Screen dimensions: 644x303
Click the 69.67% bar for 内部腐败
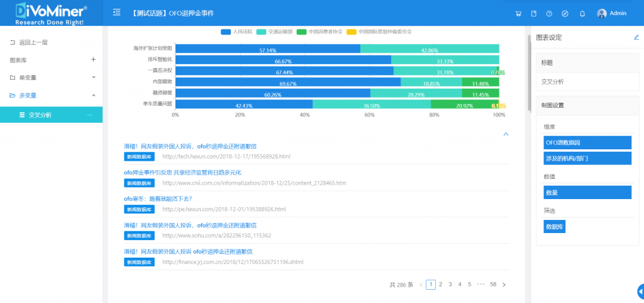288,82
